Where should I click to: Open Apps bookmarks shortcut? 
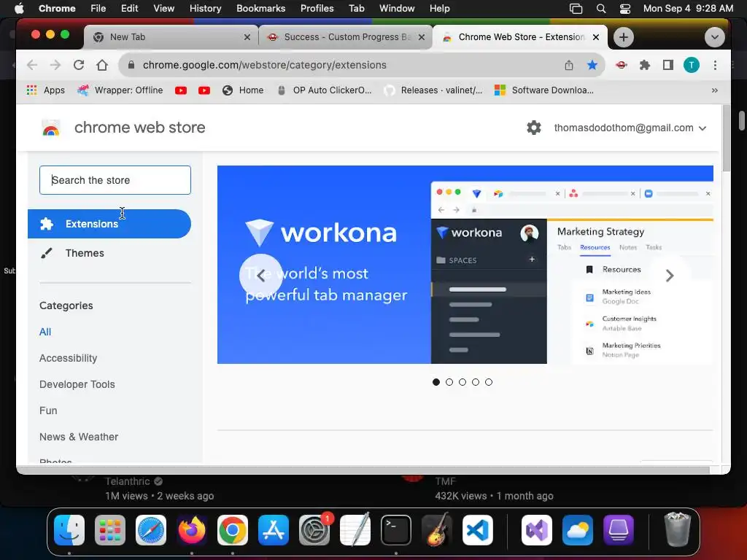click(x=46, y=90)
